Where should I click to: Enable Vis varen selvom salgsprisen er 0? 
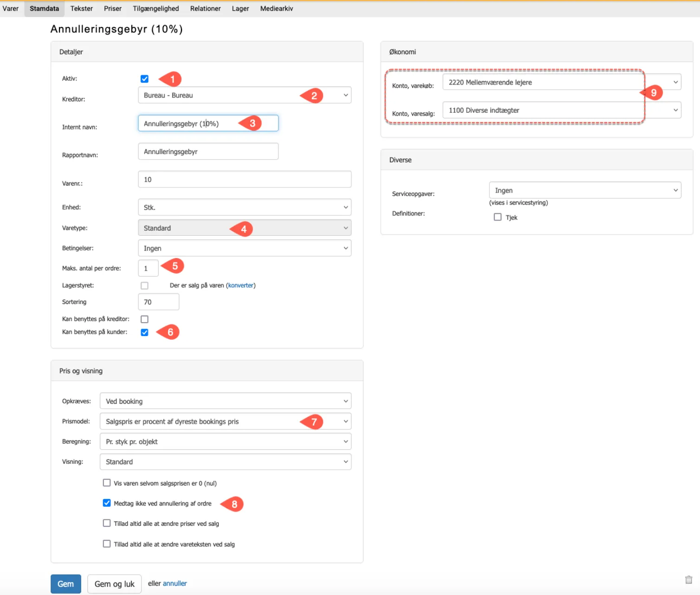[x=107, y=483]
